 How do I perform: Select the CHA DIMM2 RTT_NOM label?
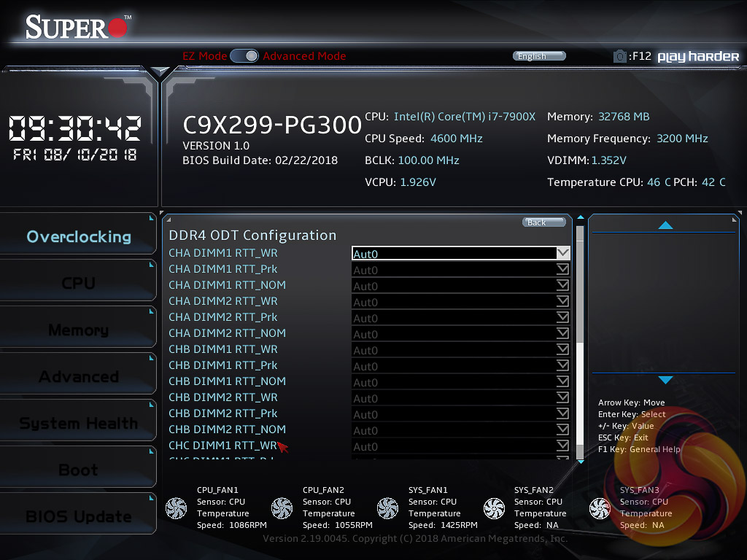click(x=228, y=332)
